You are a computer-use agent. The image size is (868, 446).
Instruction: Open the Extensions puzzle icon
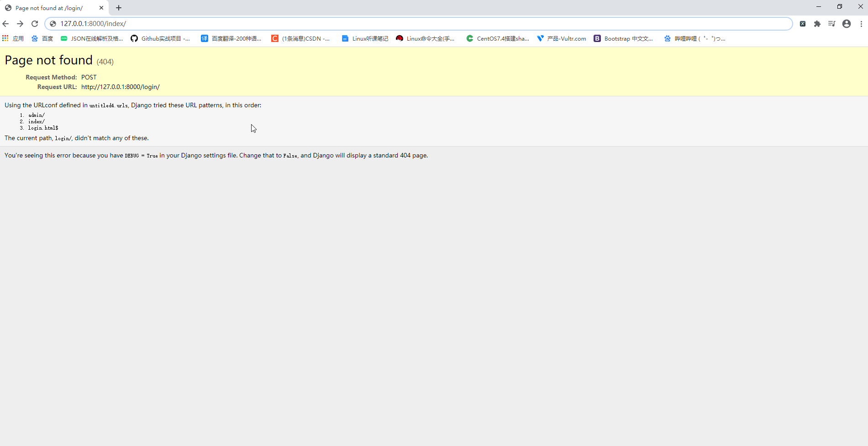(817, 24)
